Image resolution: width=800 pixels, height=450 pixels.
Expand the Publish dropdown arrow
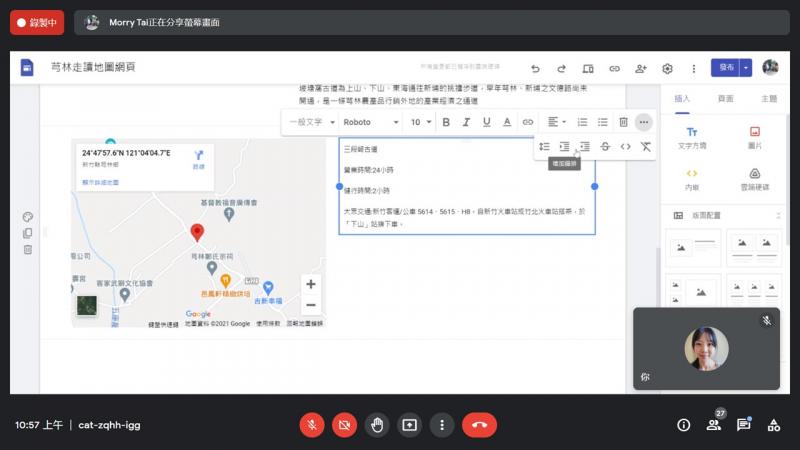point(746,67)
